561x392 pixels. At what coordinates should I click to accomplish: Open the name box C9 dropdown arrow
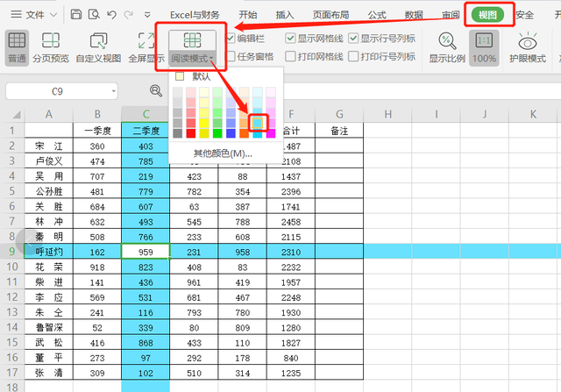113,91
